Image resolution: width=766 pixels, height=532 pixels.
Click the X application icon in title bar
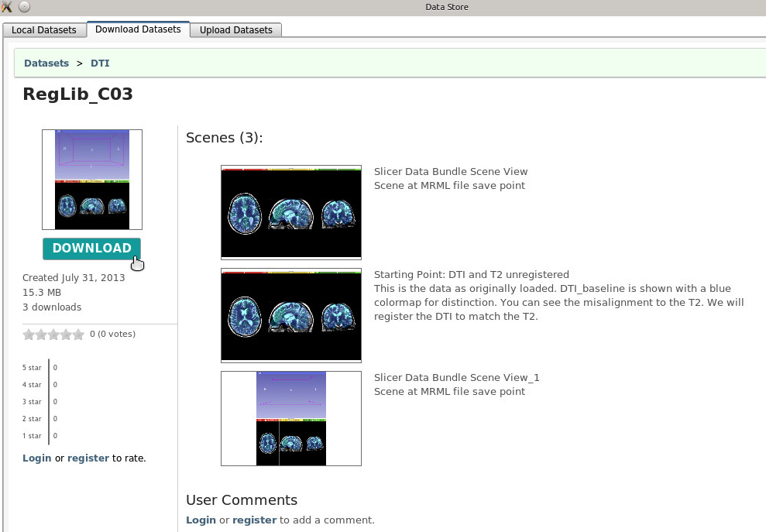pyautogui.click(x=7, y=7)
